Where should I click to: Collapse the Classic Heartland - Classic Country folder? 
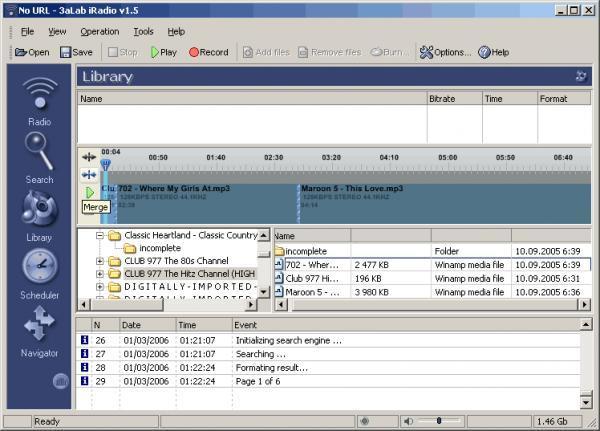point(99,235)
